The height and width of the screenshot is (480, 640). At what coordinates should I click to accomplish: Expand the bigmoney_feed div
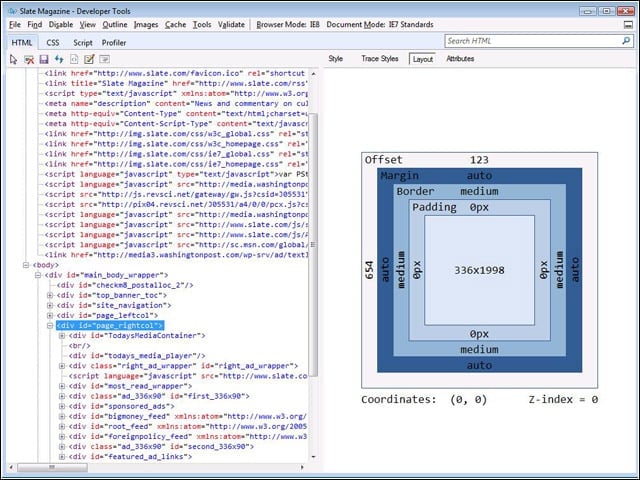[x=62, y=416]
